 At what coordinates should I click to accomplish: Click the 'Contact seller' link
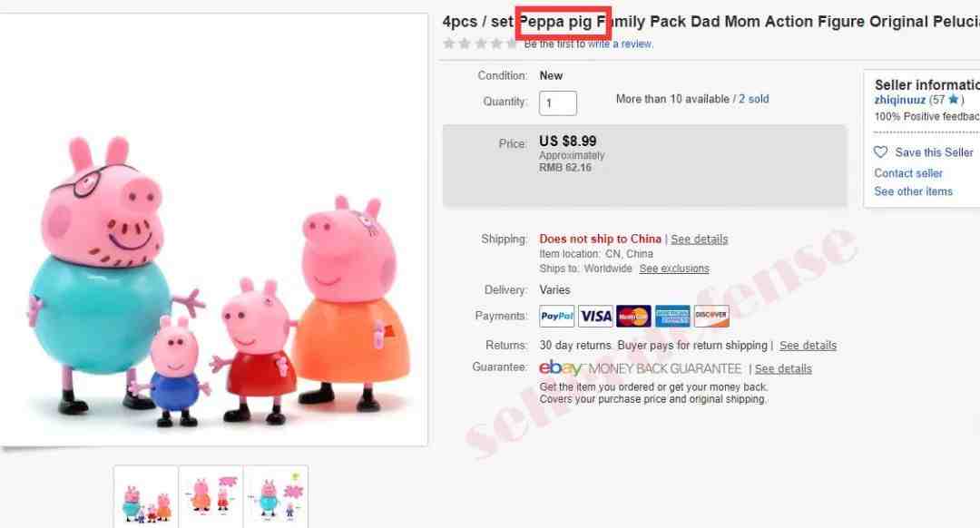tap(907, 173)
